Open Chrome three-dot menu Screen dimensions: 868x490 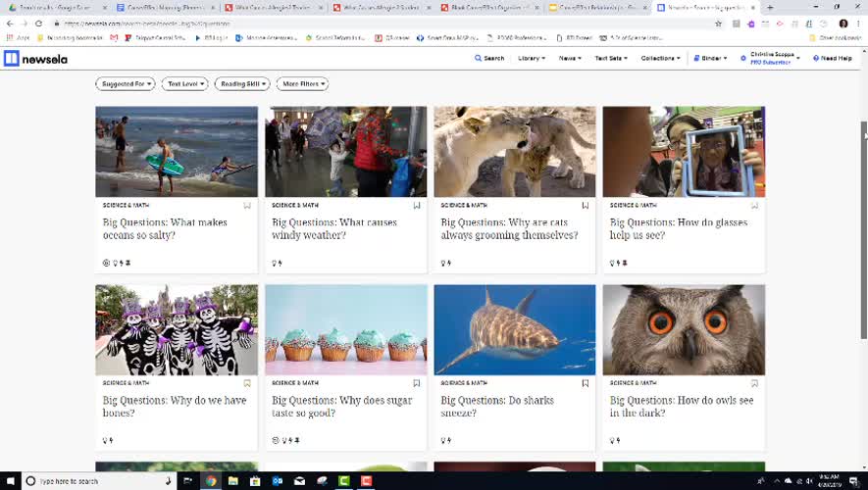click(x=858, y=24)
